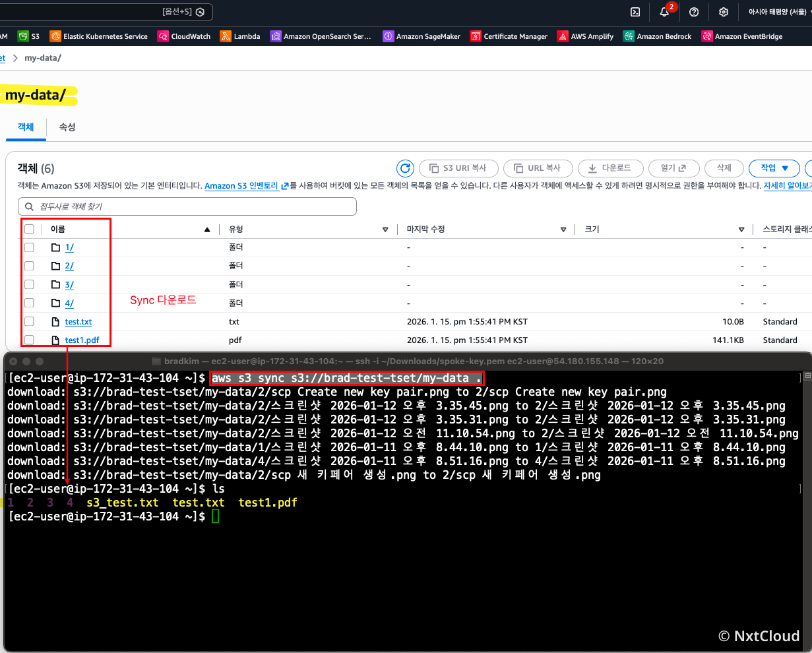This screenshot has height=653, width=812.
Task: Click the terminal window title bar
Action: pos(408,361)
